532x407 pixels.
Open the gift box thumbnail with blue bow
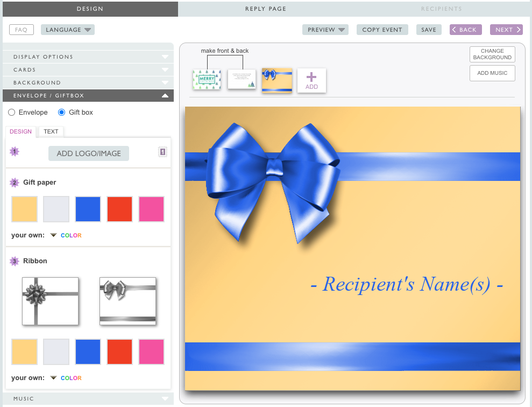pyautogui.click(x=276, y=80)
